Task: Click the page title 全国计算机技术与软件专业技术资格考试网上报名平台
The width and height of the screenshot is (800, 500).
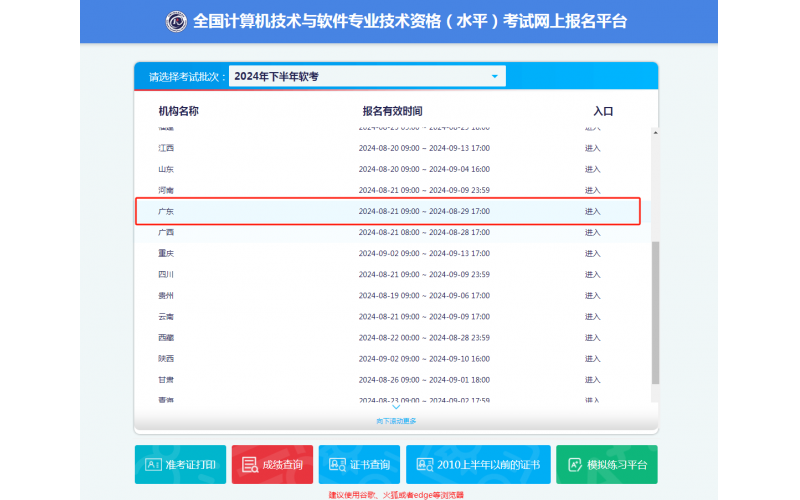Action: 410,21
